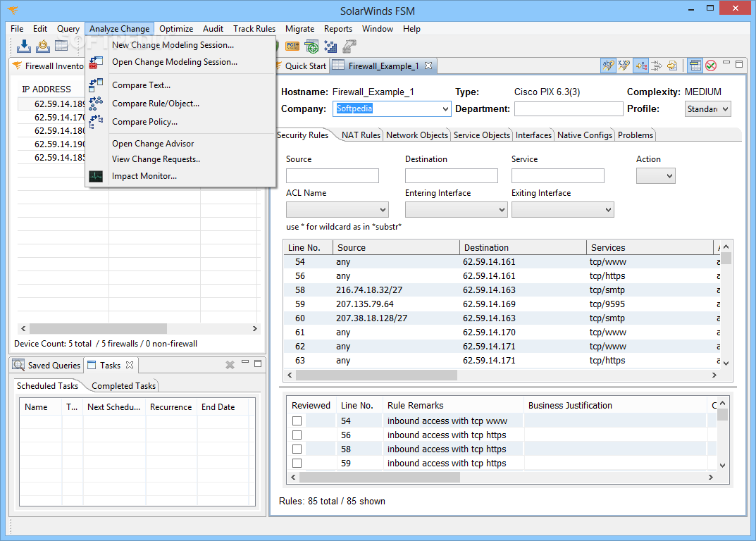The image size is (756, 541).
Task: Click the Compare Rule/Object menu icon
Action: coord(96,103)
